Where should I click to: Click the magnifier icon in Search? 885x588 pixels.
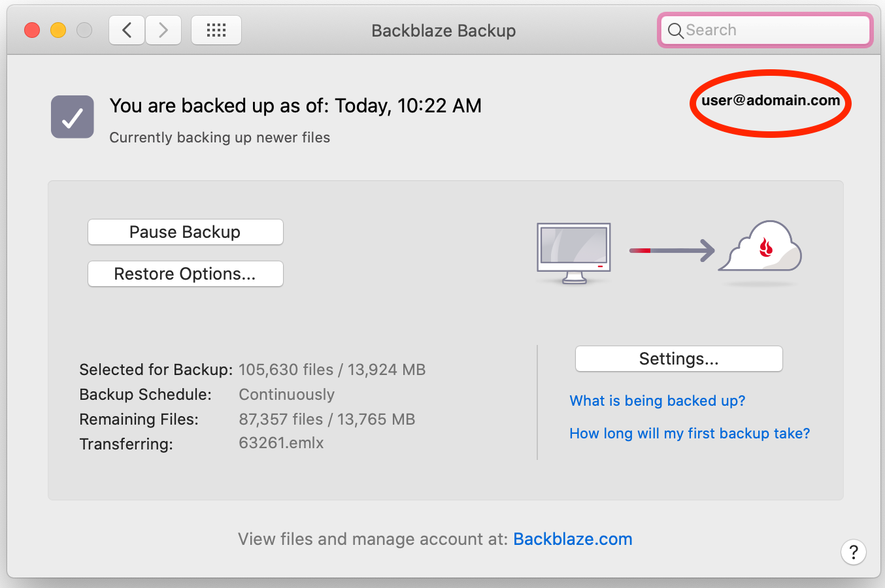coord(675,31)
